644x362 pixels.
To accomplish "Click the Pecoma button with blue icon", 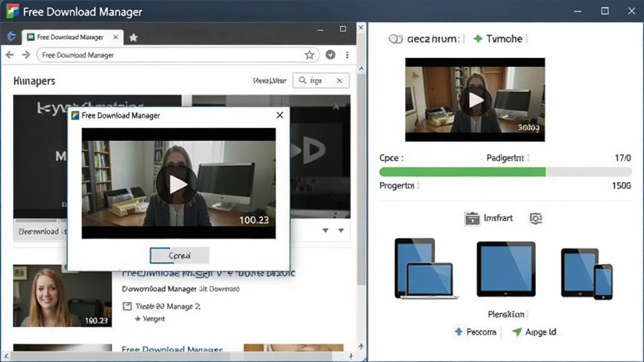I will coord(475,332).
